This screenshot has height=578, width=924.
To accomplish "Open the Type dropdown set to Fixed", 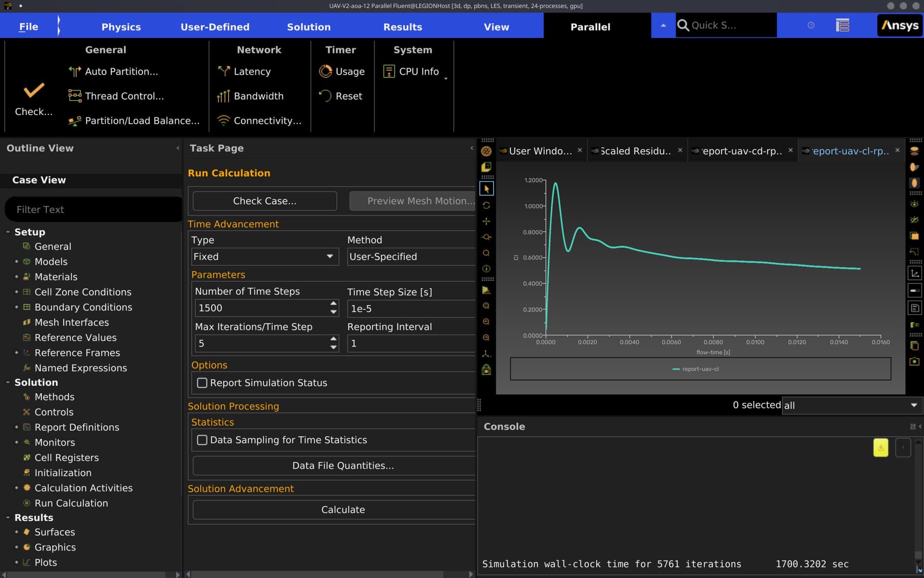I will tap(265, 257).
